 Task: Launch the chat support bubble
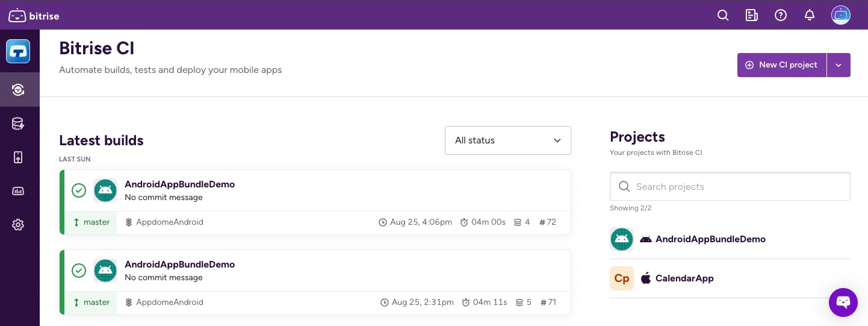pos(843,302)
